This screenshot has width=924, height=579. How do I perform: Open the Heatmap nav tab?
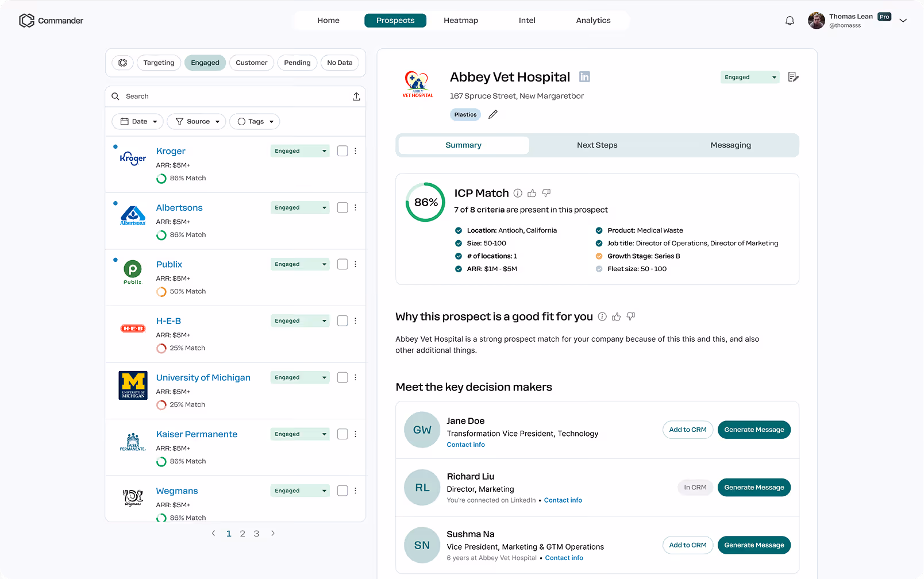(461, 21)
